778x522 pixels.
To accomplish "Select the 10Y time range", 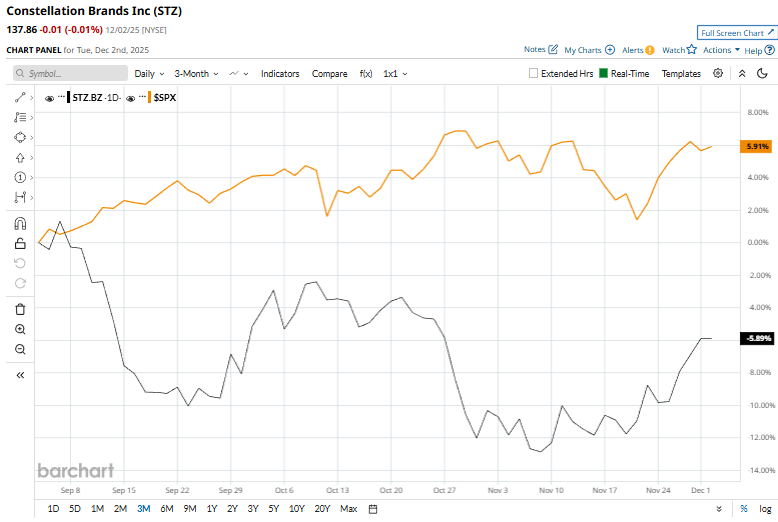I will [297, 509].
